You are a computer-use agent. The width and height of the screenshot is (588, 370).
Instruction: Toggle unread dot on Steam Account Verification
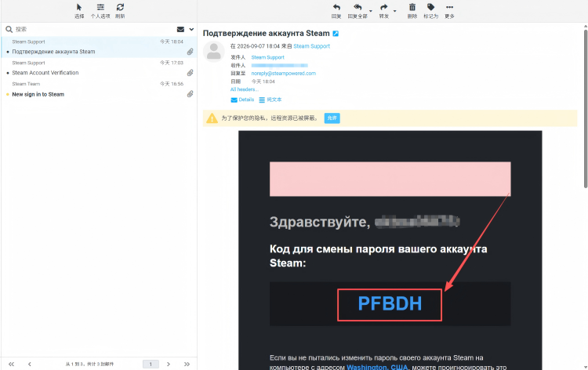[8, 73]
